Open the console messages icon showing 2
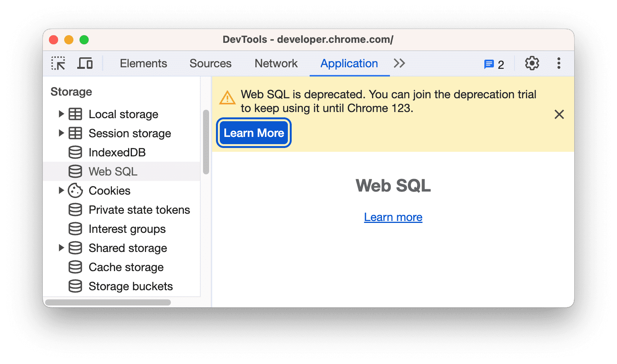The width and height of the screenshot is (617, 364). (490, 64)
